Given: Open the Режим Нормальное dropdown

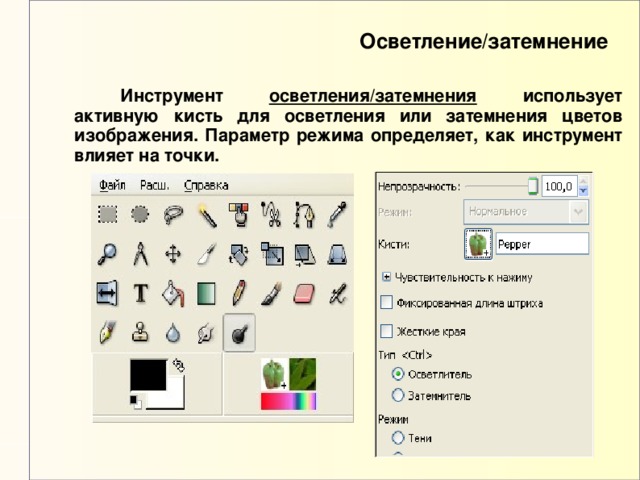Looking at the screenshot, I should [x=526, y=212].
